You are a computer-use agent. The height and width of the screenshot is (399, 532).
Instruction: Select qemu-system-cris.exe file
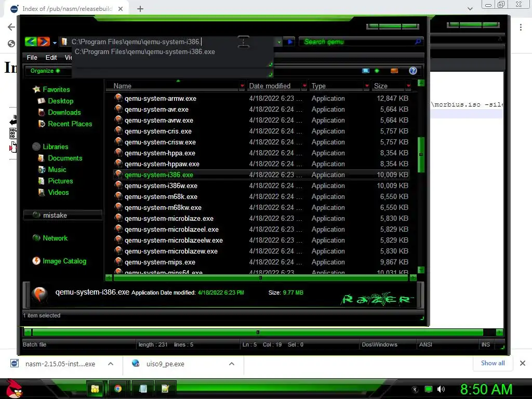coord(158,131)
